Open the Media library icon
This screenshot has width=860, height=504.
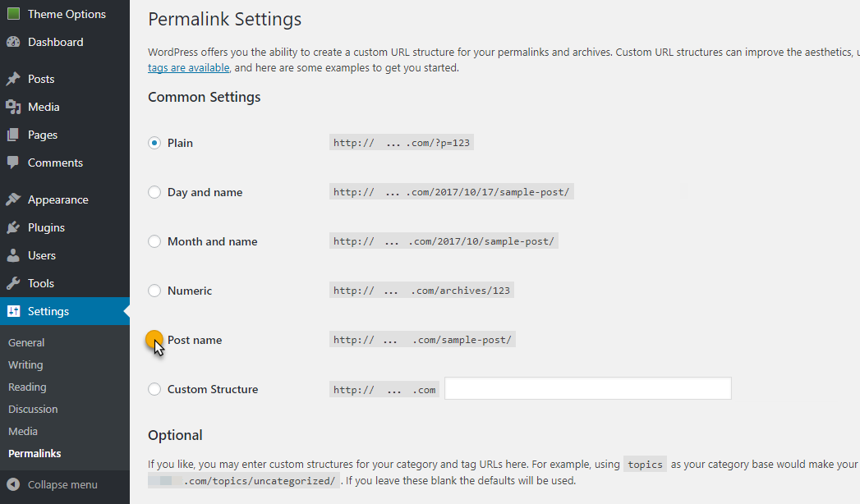click(x=15, y=107)
